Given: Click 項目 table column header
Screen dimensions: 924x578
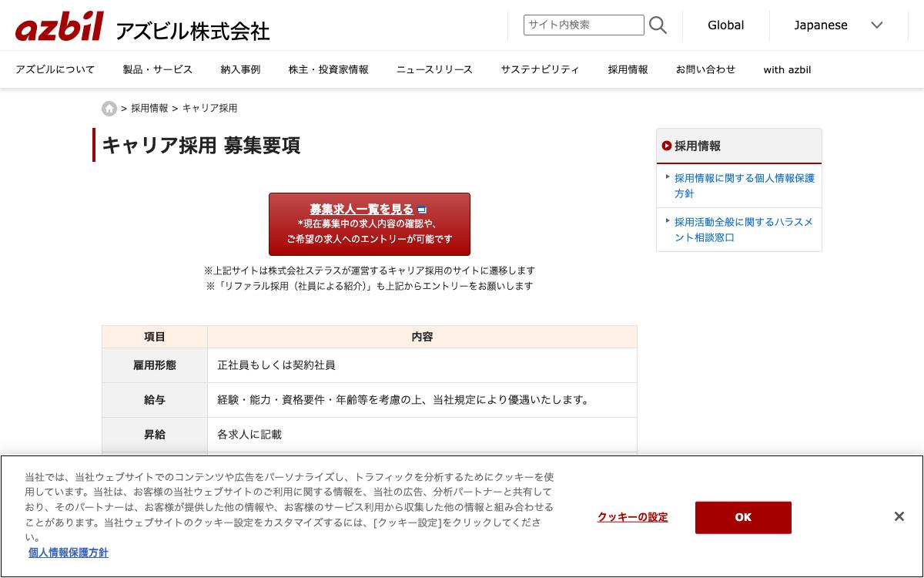Looking at the screenshot, I should [155, 337].
